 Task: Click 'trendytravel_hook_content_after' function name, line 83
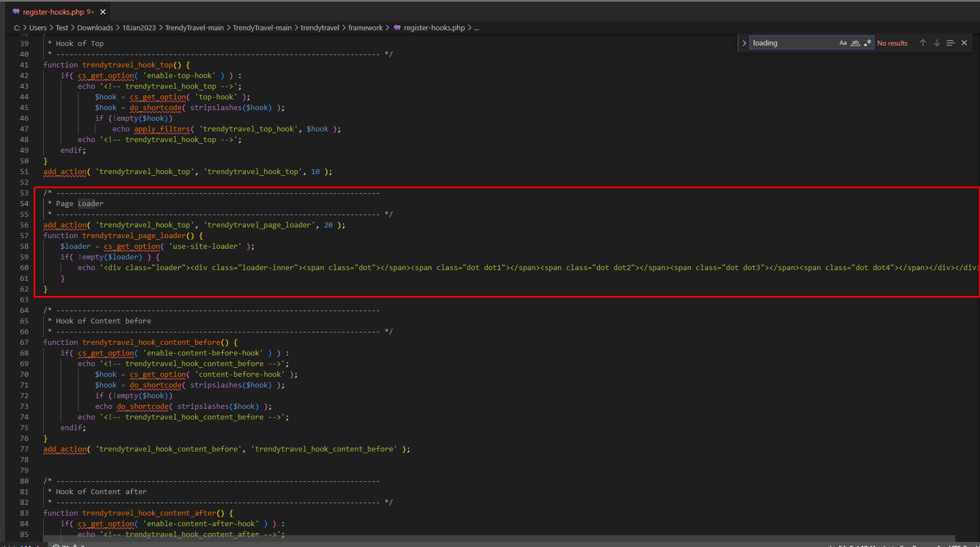tap(149, 513)
